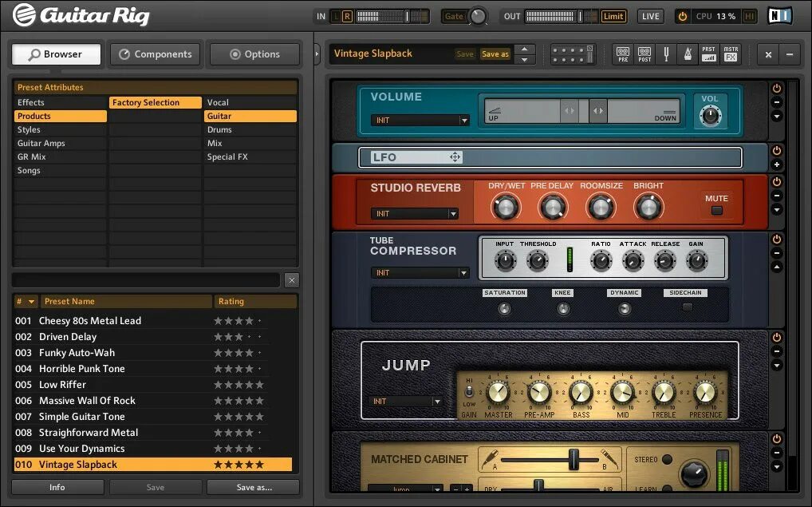Select the Drums attribute
Screen dimensions: 812x507
250,129
